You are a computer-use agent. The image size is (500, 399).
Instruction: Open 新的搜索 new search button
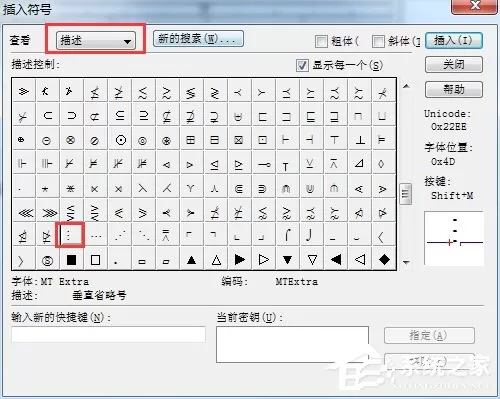[x=198, y=39]
